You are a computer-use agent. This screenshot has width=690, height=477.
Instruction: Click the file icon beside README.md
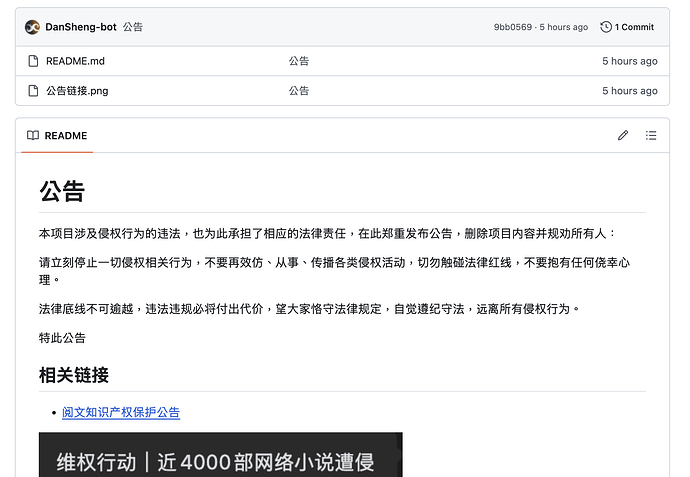pos(33,61)
